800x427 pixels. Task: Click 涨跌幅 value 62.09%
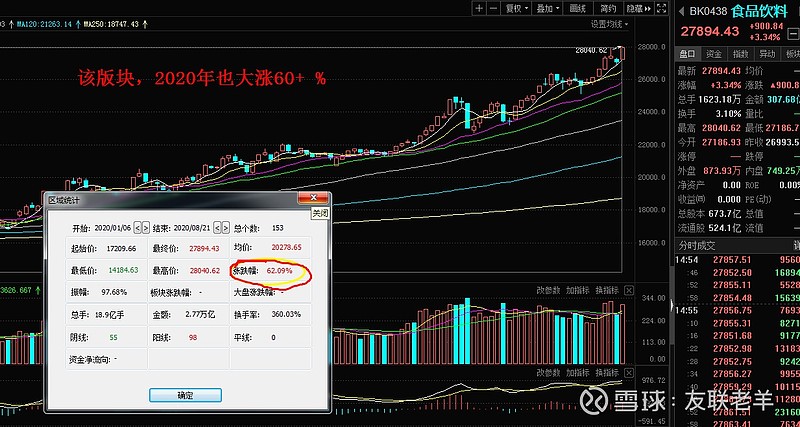point(280,270)
